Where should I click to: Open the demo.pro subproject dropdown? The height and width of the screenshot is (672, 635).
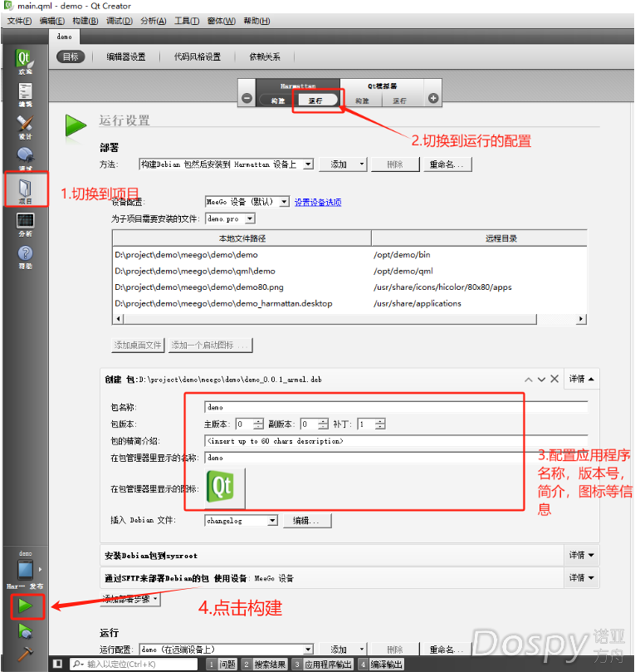231,218
